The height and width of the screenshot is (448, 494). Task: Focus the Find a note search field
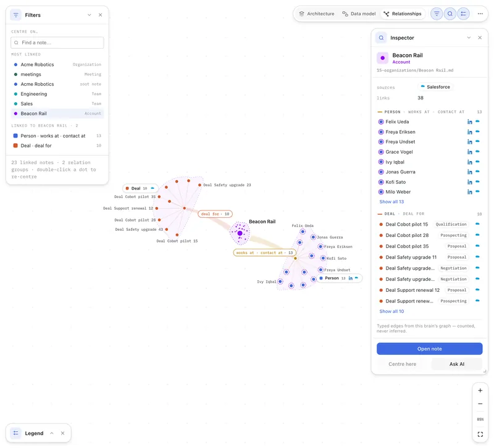57,43
